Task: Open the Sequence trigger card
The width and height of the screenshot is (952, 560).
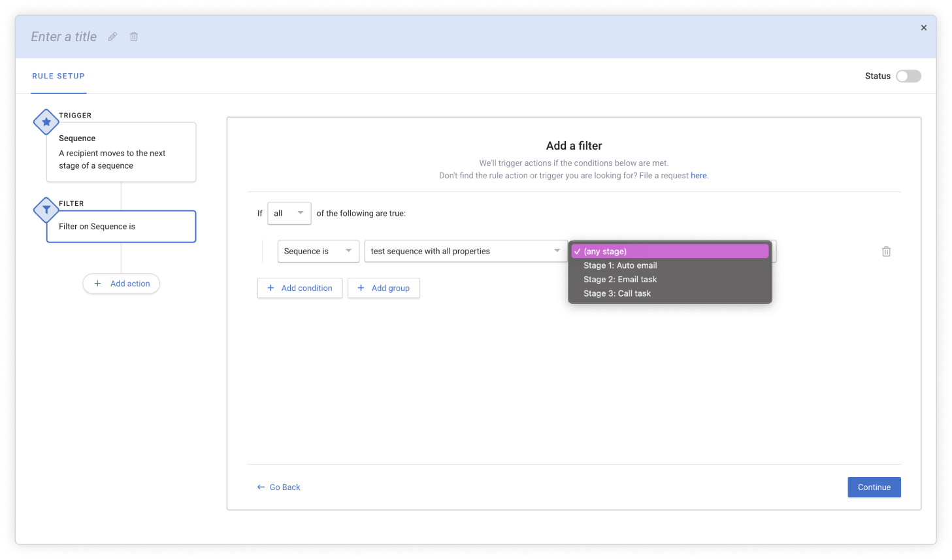Action: coord(121,152)
